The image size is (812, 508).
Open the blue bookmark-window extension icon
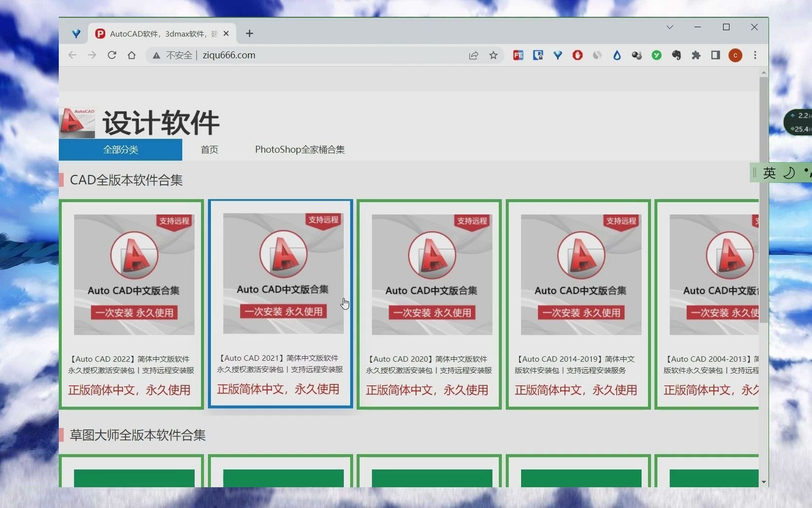tap(538, 55)
